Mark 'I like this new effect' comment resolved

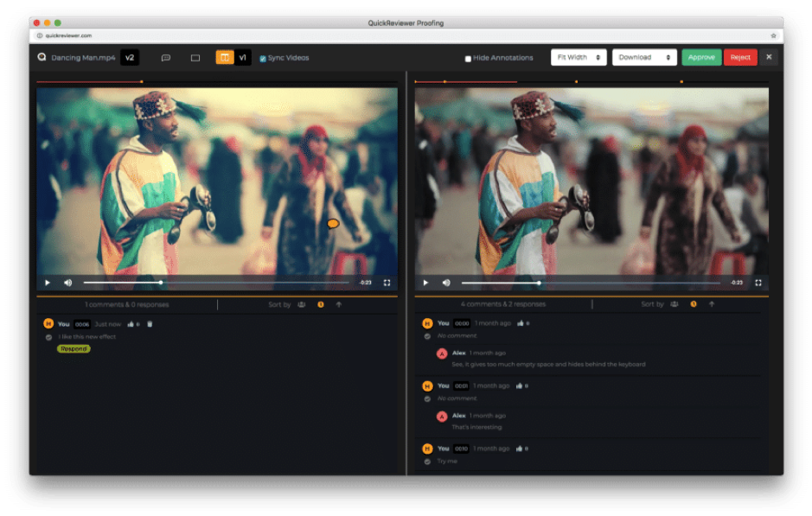point(49,337)
